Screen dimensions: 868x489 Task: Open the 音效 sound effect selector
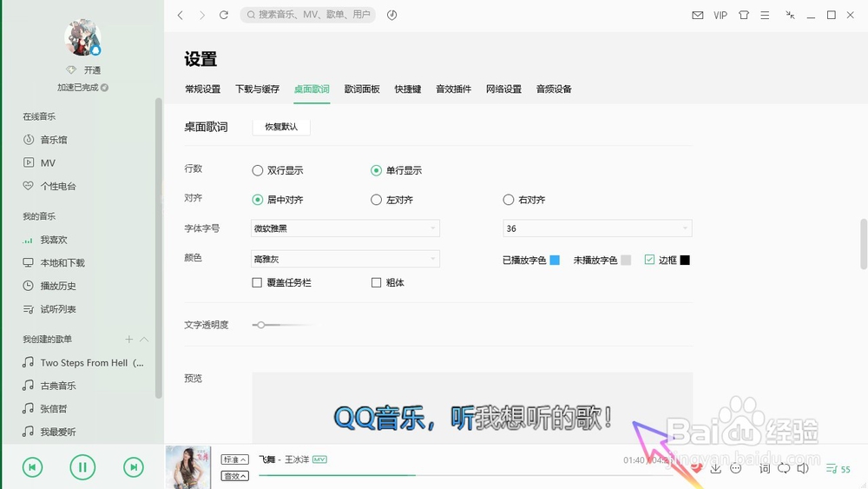pos(234,476)
